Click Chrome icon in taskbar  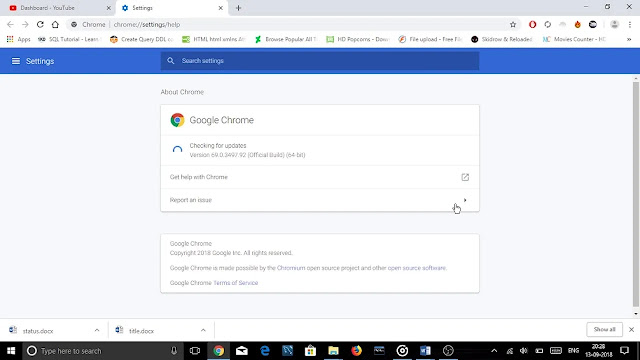pos(219,351)
